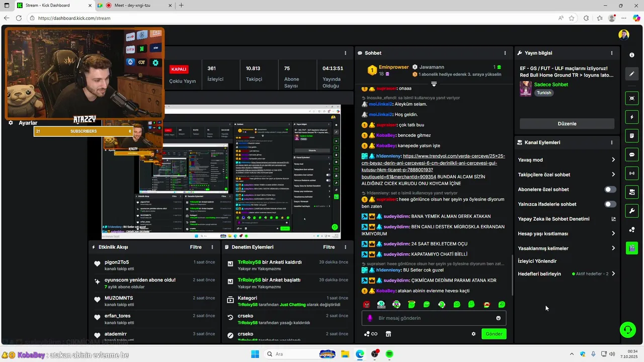The image size is (644, 362).
Task: Click the pigon2To5 follow event
Action: point(155,265)
